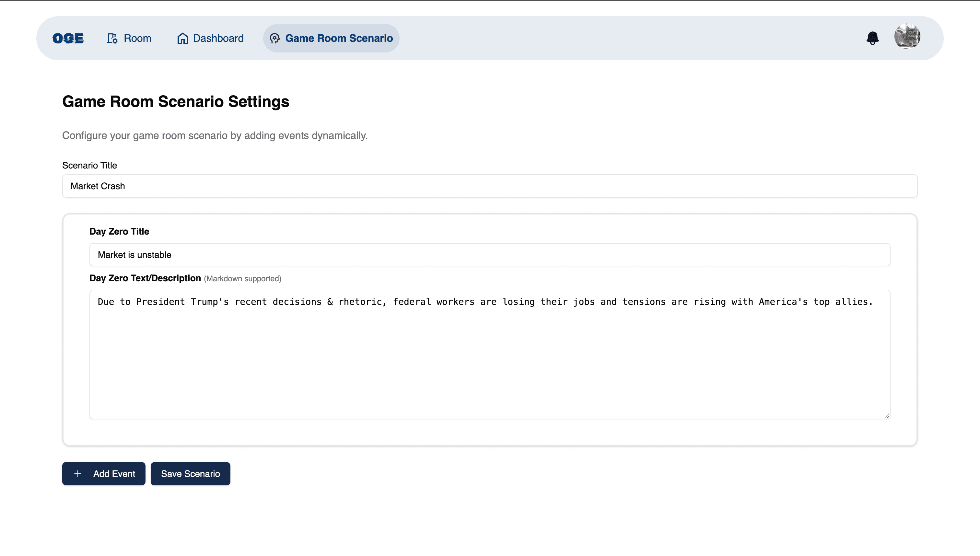Click the Scenario Title input field
Viewport: 980px width, 556px height.
coord(490,186)
